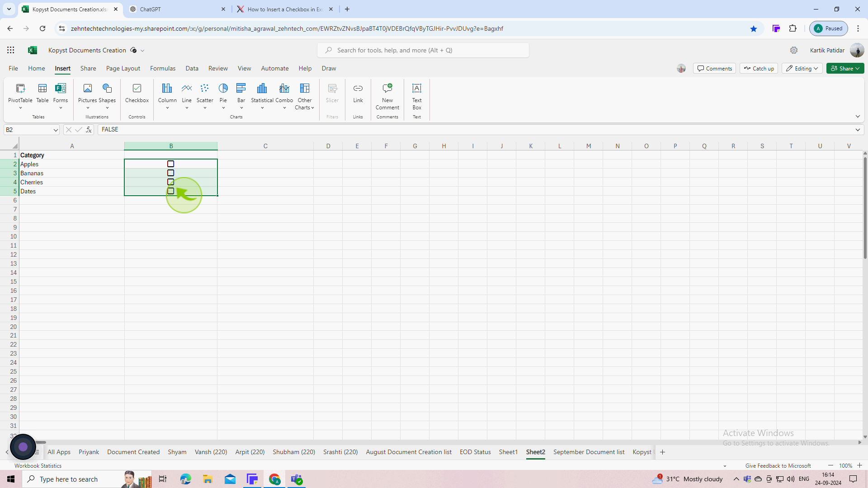Open the file name options chevron

coord(142,51)
